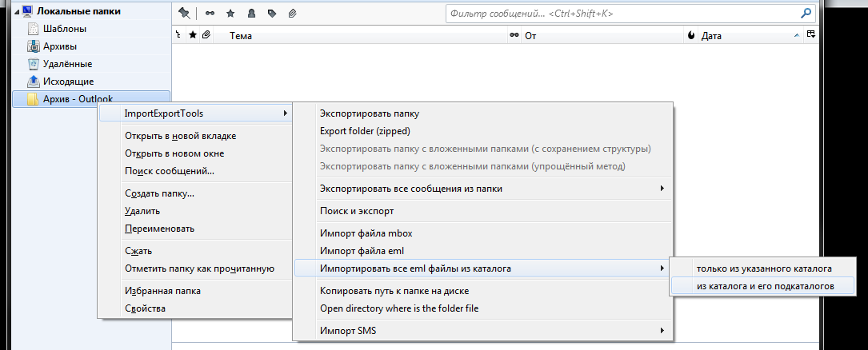Open the column picker icon
The height and width of the screenshot is (350, 868).
(x=810, y=35)
